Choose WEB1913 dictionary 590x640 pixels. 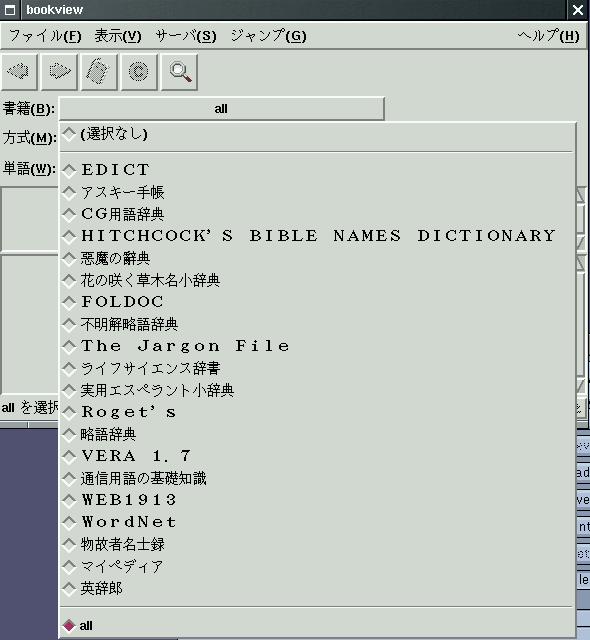point(316,500)
